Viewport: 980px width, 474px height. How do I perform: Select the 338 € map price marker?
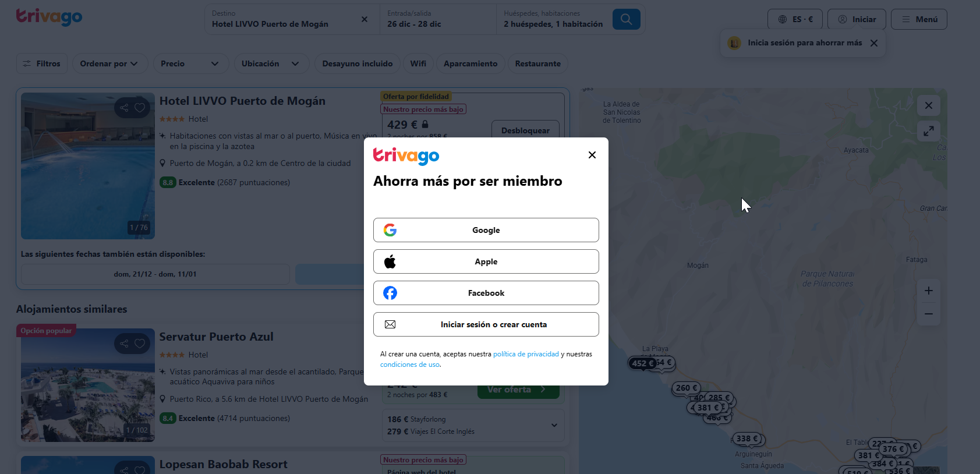point(747,438)
